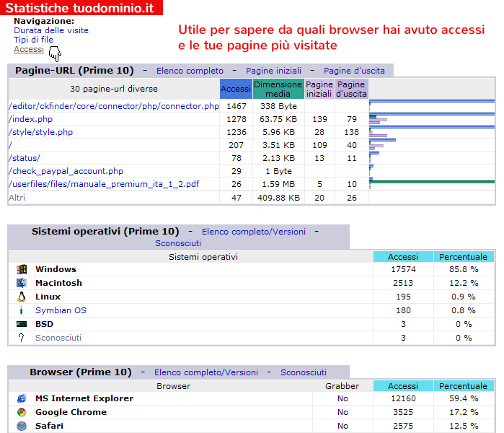Click the 2513 accessi value for Macintosh

tap(403, 283)
